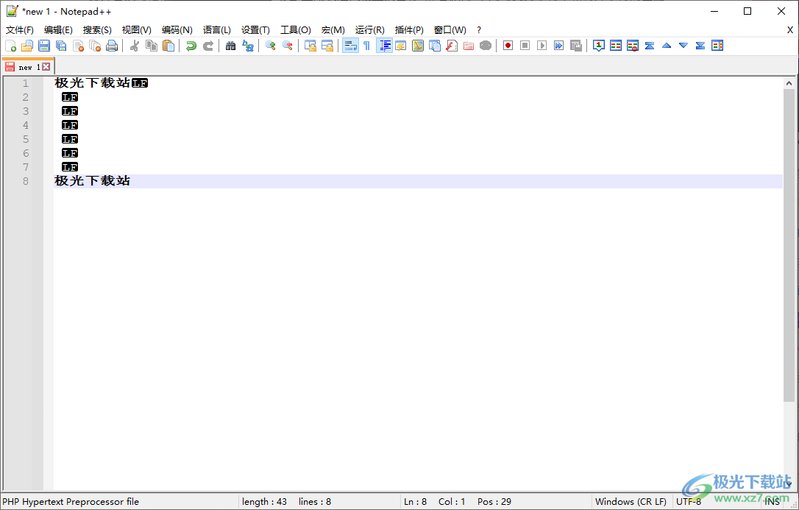Open the User Defined Language icon

click(401, 46)
